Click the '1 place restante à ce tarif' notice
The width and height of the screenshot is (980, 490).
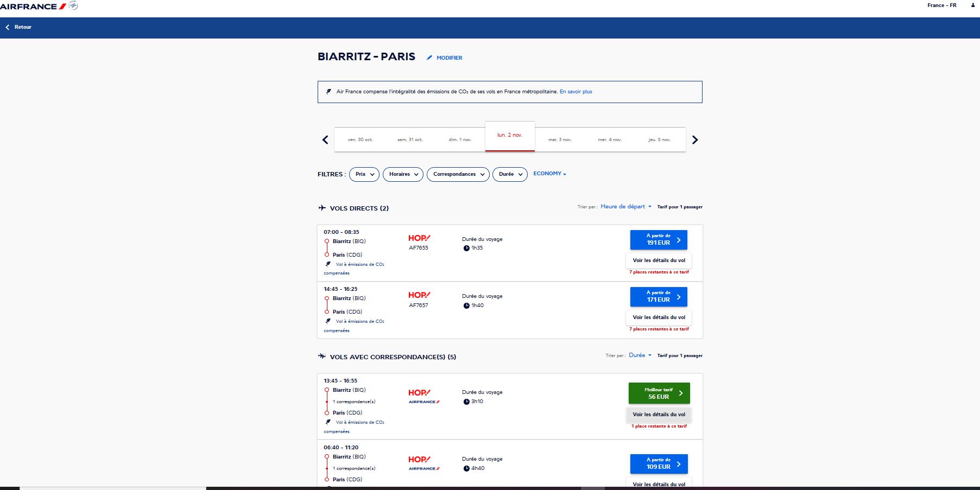click(659, 427)
